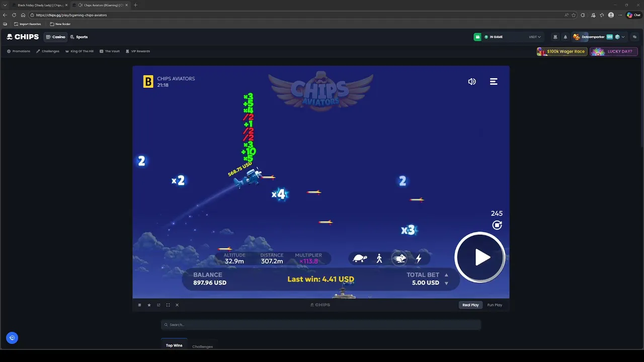Open VIP Rewards page

pyautogui.click(x=138, y=51)
